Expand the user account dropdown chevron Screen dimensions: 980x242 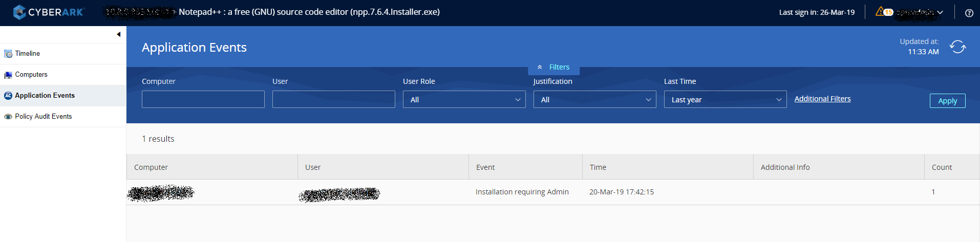tap(940, 12)
